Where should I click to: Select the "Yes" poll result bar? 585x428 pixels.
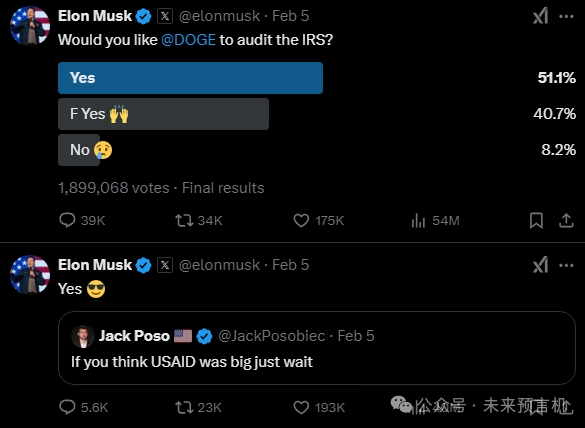click(190, 78)
